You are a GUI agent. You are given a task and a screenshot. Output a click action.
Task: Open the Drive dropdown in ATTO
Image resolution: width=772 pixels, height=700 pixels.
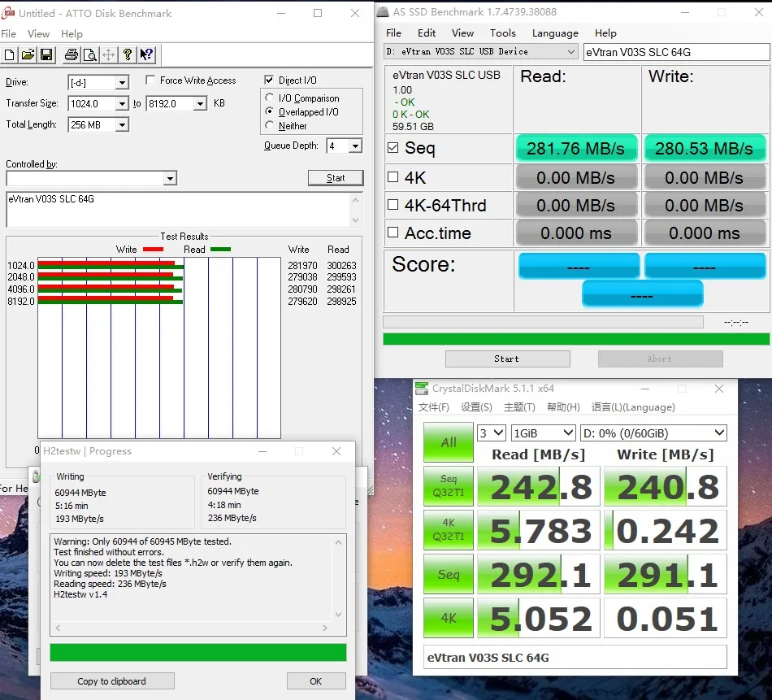coord(122,83)
